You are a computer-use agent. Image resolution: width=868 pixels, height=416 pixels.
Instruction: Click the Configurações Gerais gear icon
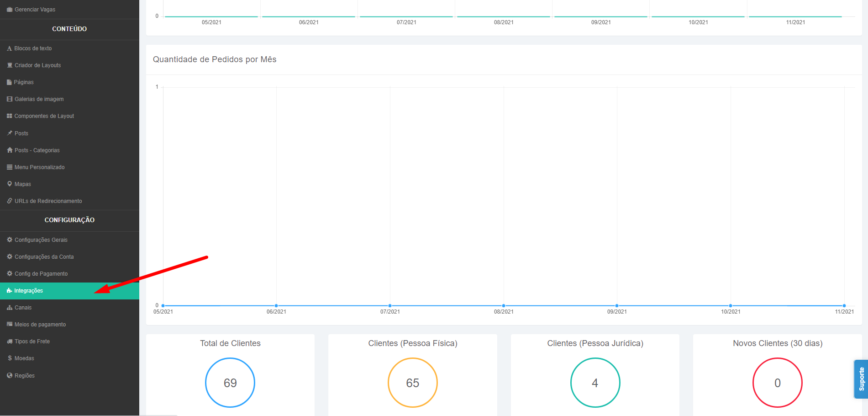tap(10, 240)
